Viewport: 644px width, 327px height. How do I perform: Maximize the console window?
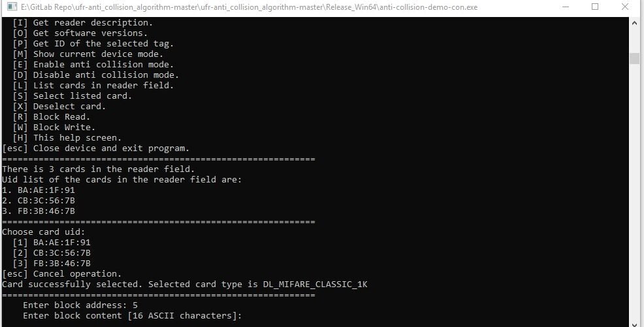595,7
